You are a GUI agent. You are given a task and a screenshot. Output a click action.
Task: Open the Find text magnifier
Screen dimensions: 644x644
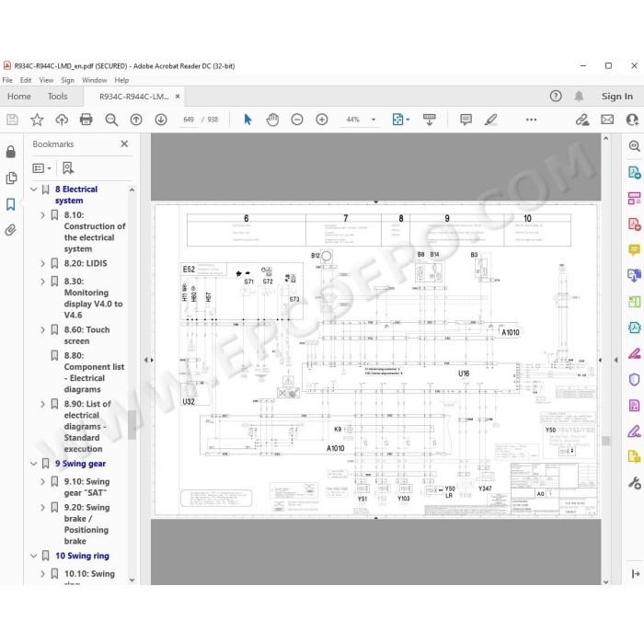(111, 120)
